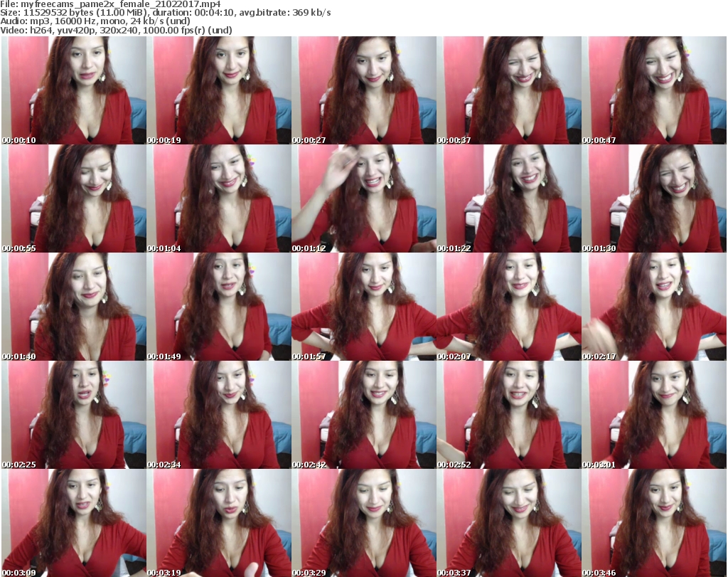The width and height of the screenshot is (728, 577).
Task: Choose the preview frame 00:02:42
Action: pos(364,415)
